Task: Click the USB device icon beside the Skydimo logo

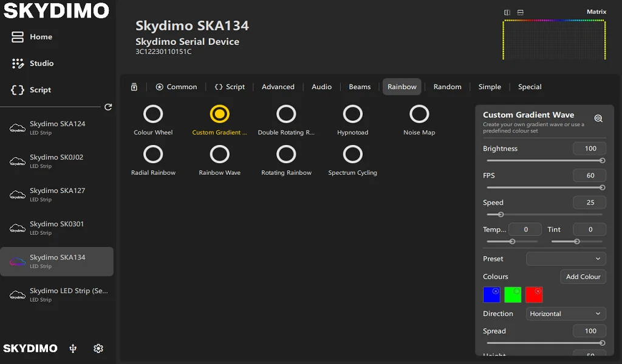Action: [73, 348]
